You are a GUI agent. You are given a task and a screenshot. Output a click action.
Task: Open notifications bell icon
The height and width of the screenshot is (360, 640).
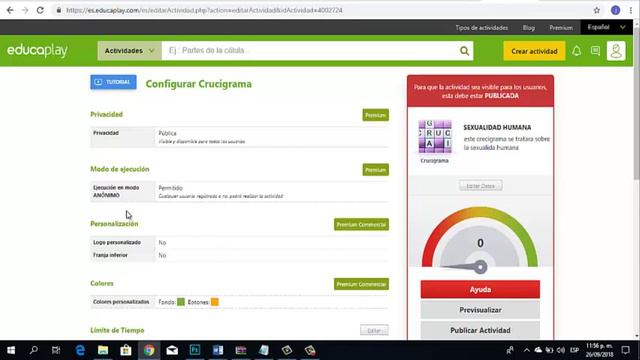[576, 51]
